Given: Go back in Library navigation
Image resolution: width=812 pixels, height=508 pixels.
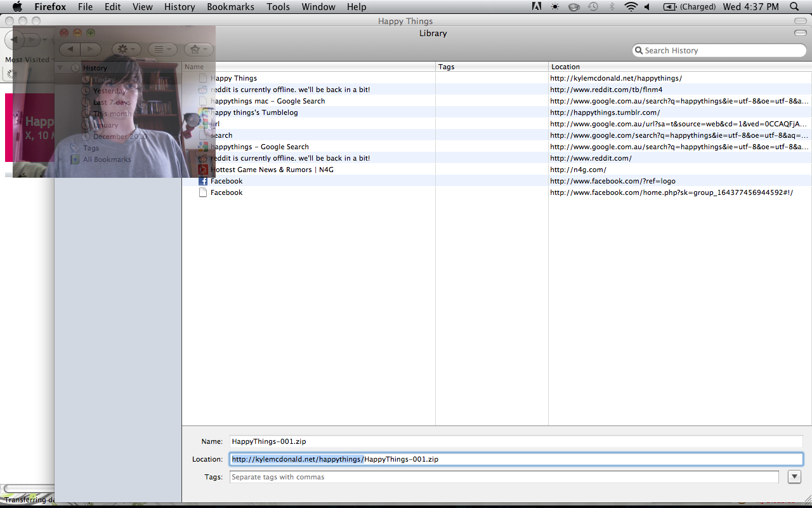Looking at the screenshot, I should [x=70, y=50].
